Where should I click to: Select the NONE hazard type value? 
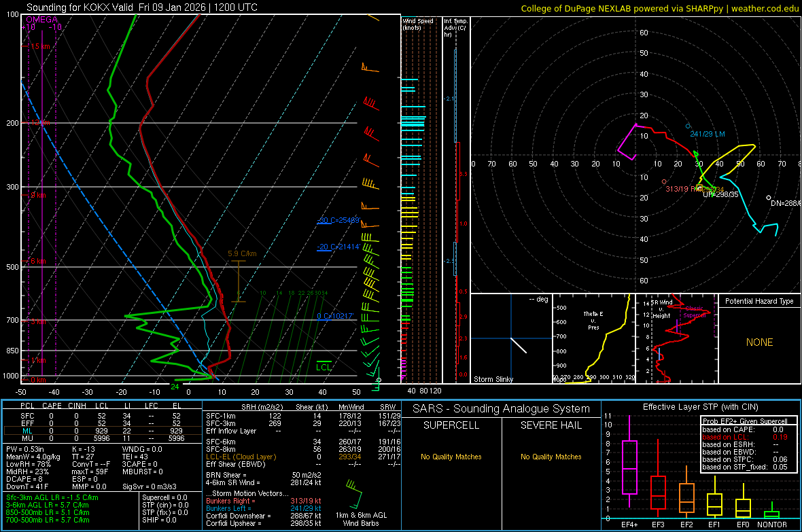click(x=760, y=342)
